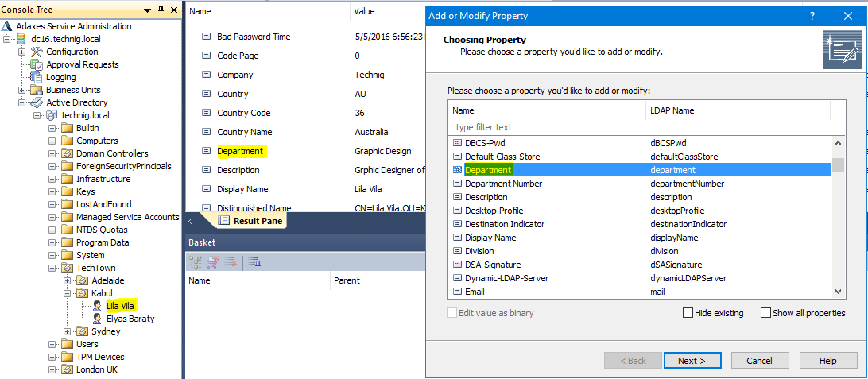Click the Configuration tools icon
Viewport: 868px width, 379px height.
37,52
